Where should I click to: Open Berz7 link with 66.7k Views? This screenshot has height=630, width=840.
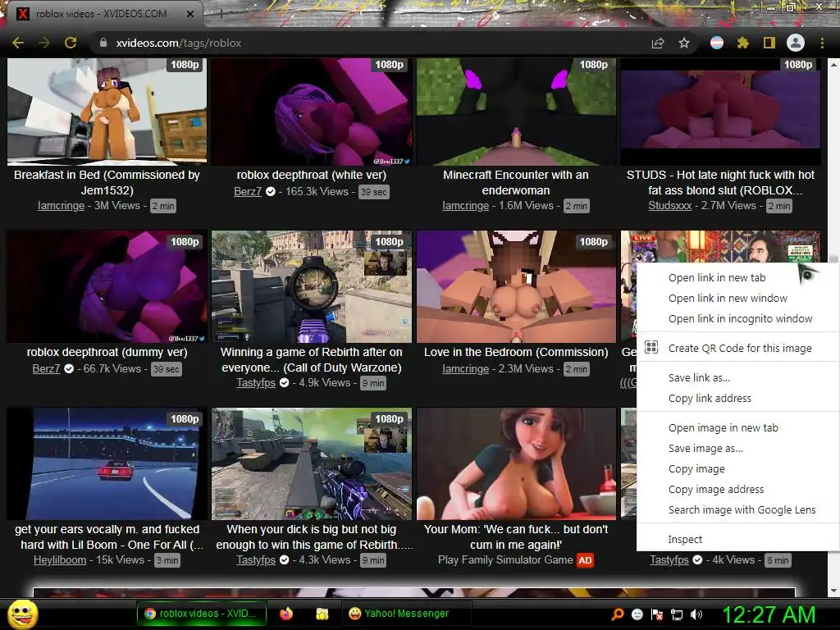(46, 368)
